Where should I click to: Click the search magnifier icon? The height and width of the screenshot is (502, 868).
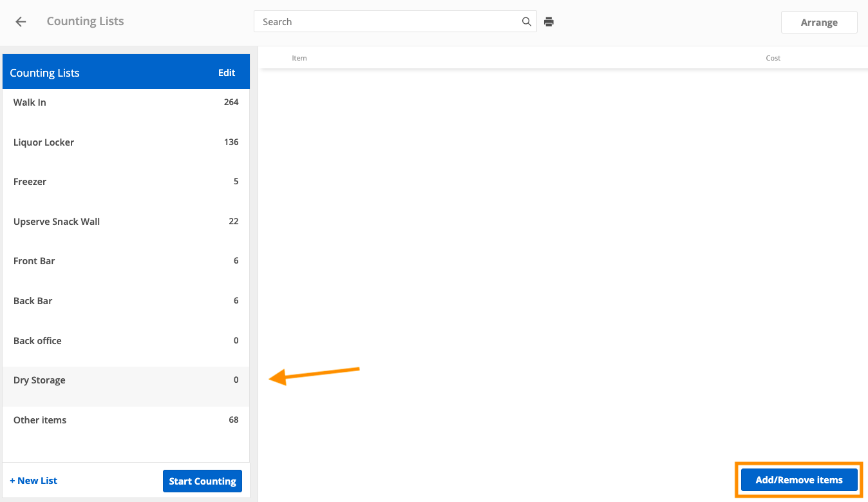[x=526, y=22]
